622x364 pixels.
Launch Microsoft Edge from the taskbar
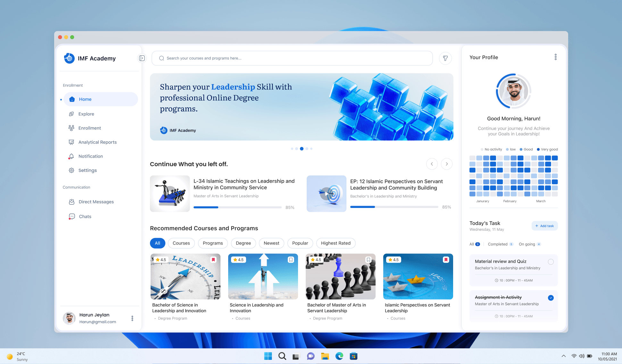339,356
